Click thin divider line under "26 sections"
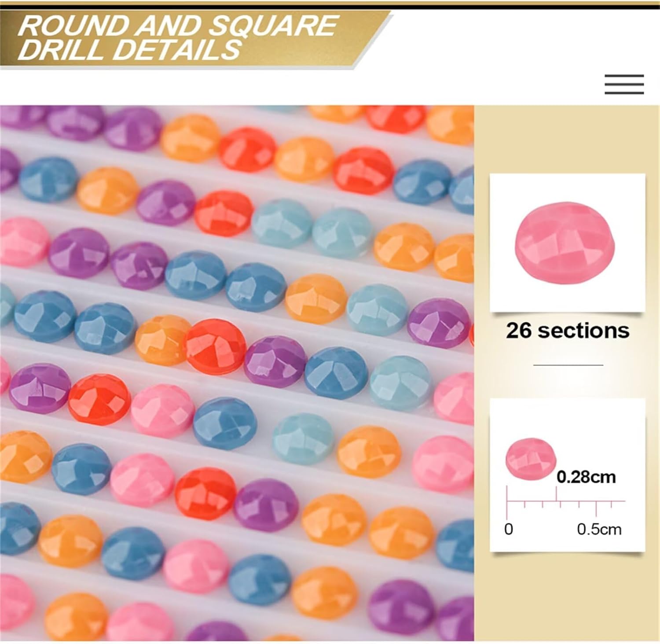 pyautogui.click(x=568, y=365)
